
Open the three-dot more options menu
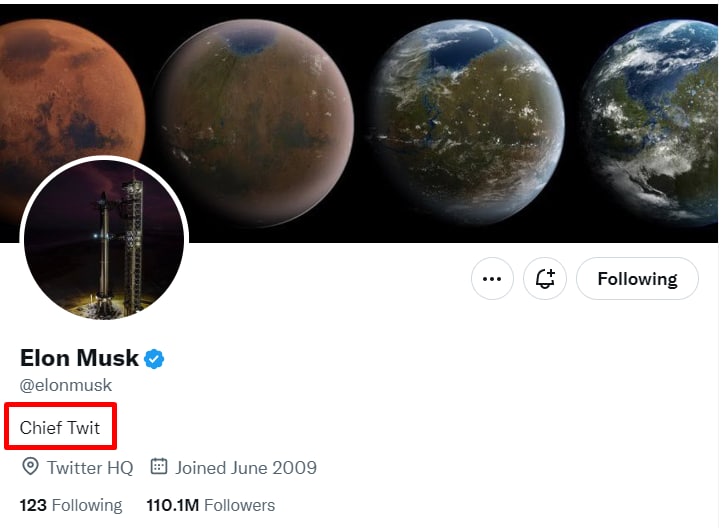point(492,279)
